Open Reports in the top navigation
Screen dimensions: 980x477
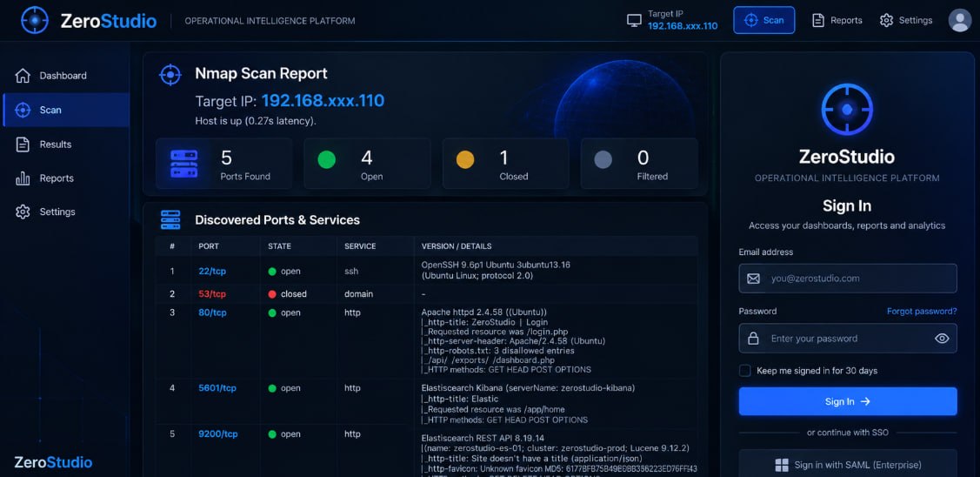837,21
